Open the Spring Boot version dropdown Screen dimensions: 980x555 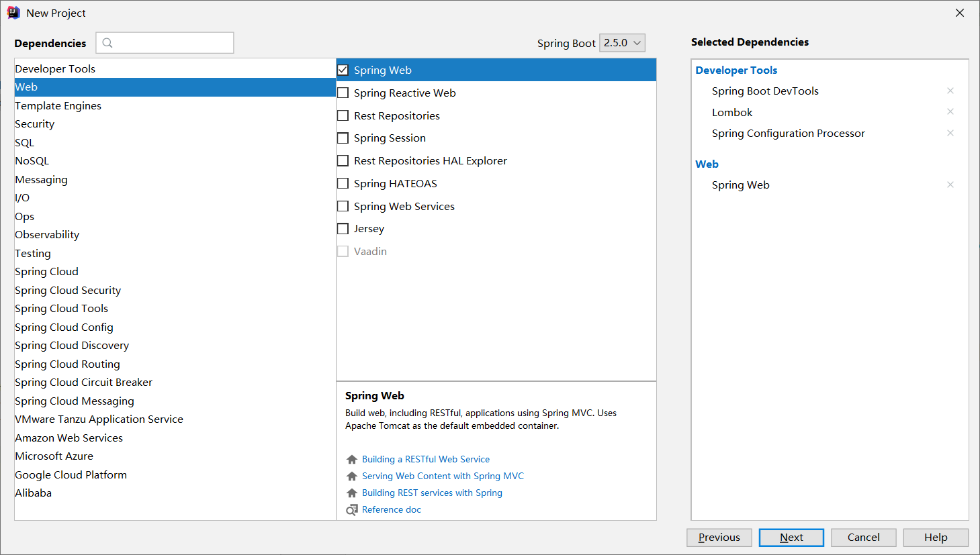(621, 42)
